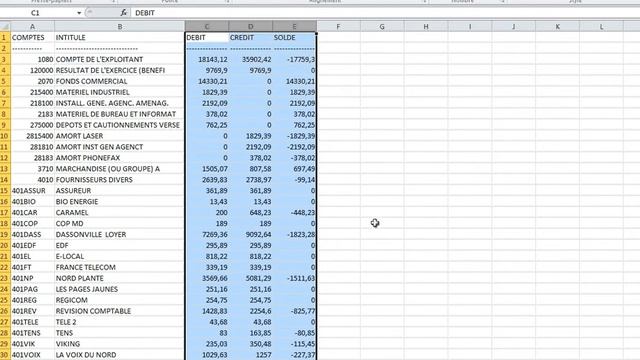Screen dimensions: 640x360
Task: Select row 30 header
Action: pos(5,355)
